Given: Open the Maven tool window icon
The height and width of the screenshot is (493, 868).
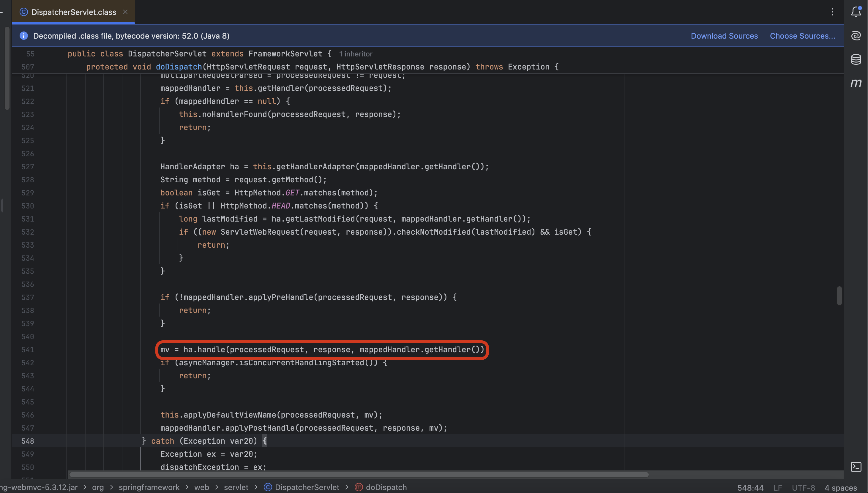Looking at the screenshot, I should coord(856,83).
